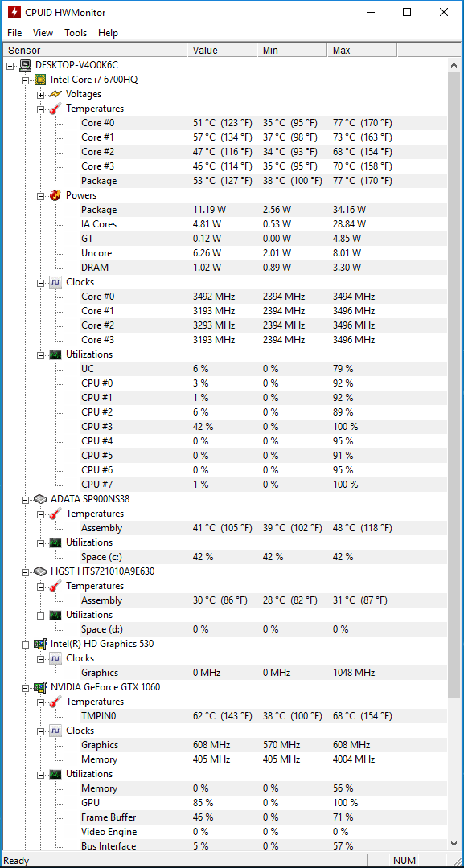The image size is (464, 868).
Task: Click the DESKTOP-V4O0K6C computer icon
Action: pos(26,65)
